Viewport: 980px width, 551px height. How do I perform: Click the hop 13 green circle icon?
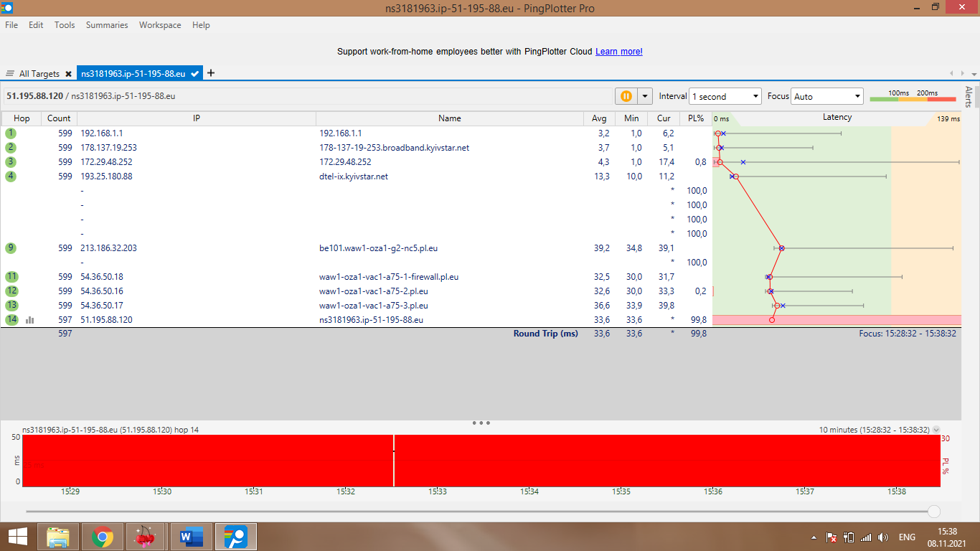[x=11, y=305]
